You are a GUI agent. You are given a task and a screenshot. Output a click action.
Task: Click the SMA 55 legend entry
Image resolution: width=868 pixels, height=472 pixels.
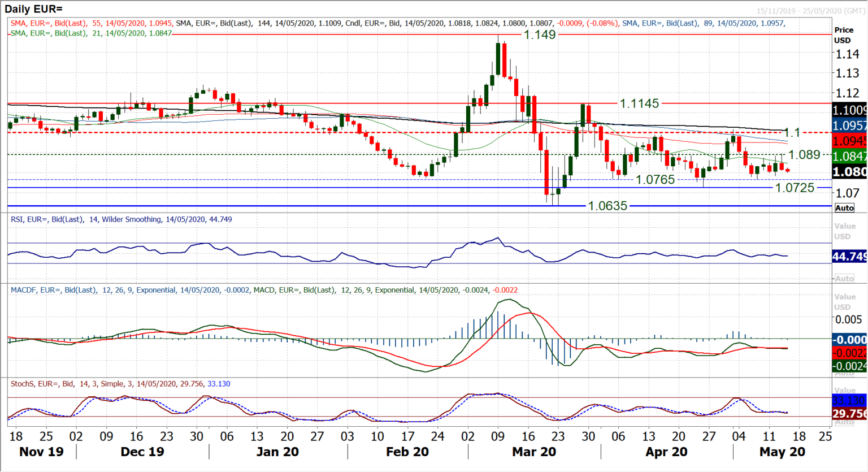point(91,23)
